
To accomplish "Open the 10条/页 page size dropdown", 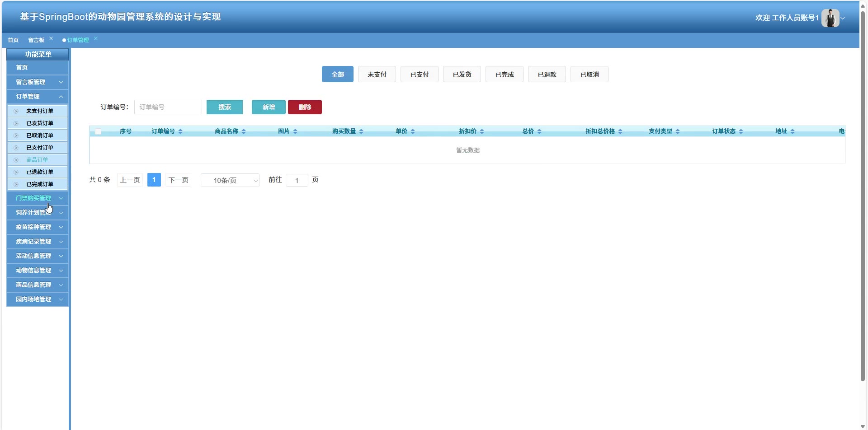I will (x=230, y=180).
